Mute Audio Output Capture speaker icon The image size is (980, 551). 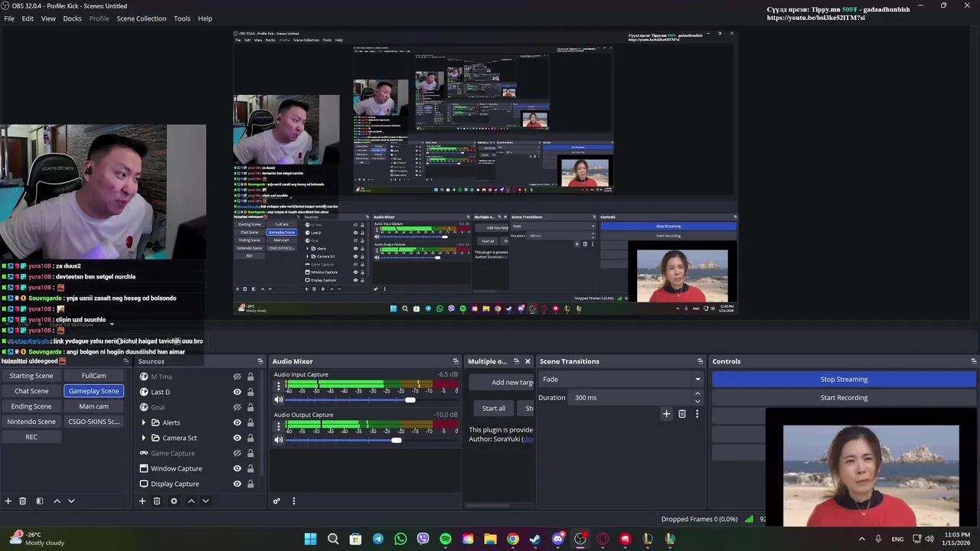coord(279,439)
